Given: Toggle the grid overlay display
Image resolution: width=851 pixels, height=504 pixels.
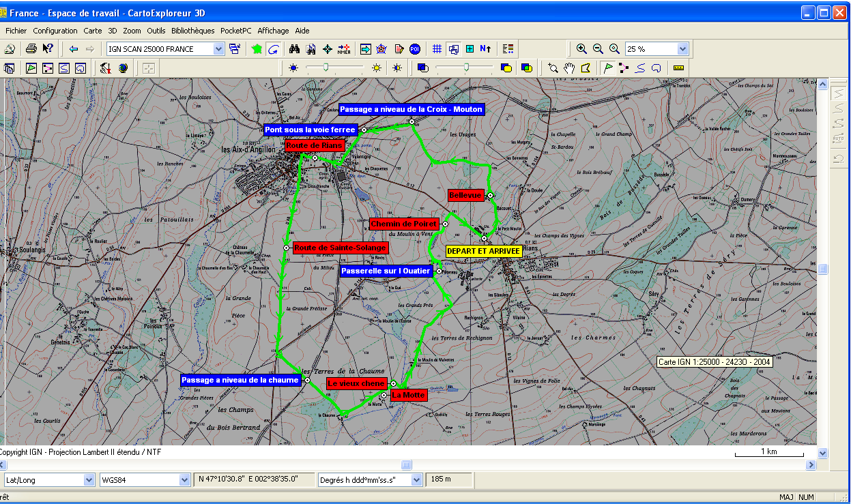Looking at the screenshot, I should (x=437, y=48).
